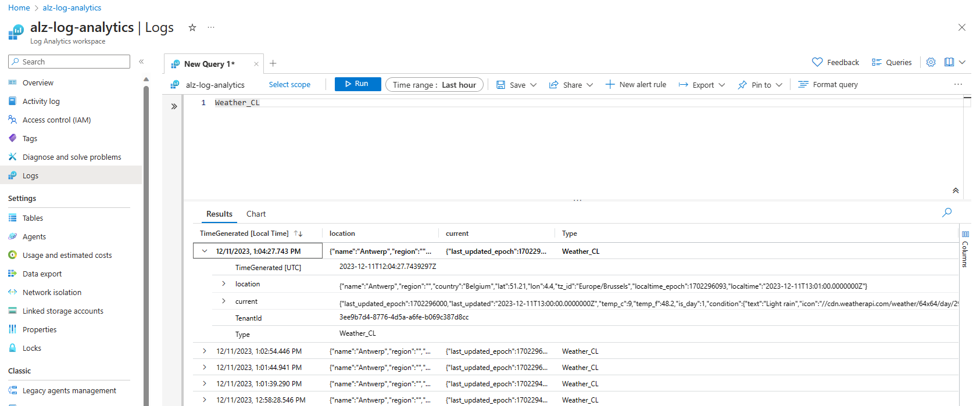
Task: Expand the current field details
Action: [224, 301]
